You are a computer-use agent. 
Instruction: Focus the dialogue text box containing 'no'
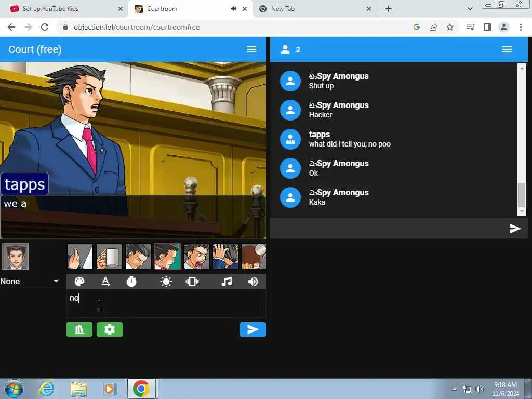coord(166,304)
